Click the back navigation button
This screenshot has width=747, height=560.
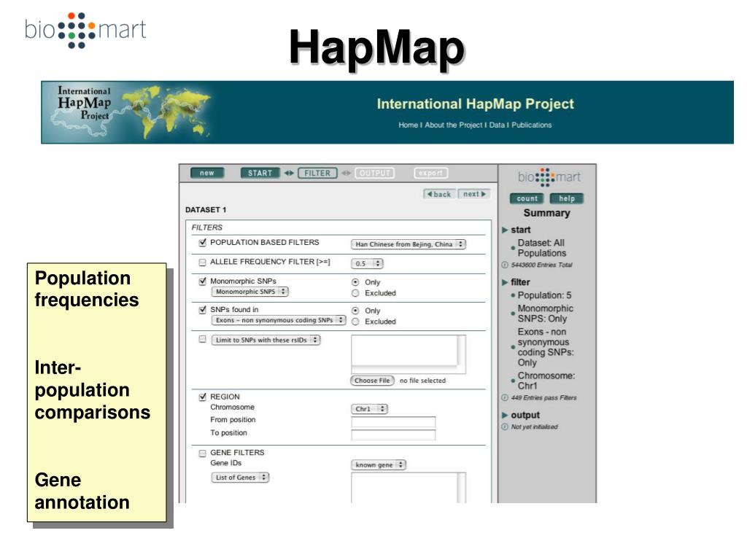pos(439,194)
